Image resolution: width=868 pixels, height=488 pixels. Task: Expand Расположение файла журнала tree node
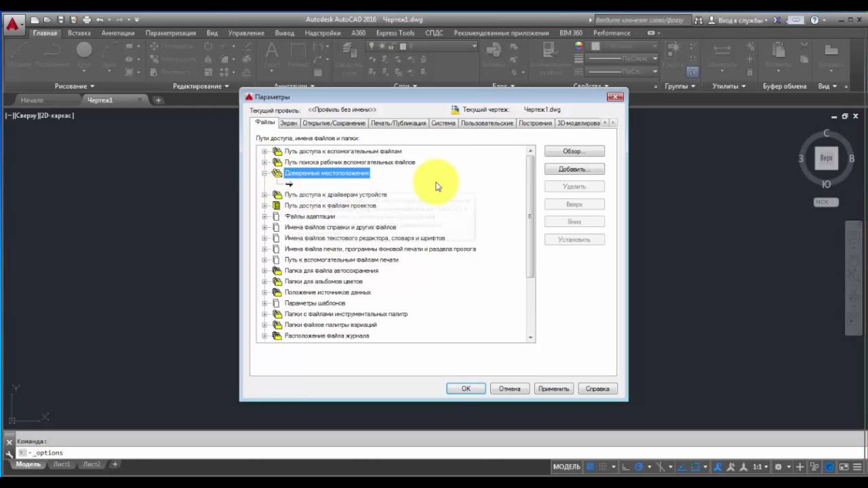(x=264, y=335)
